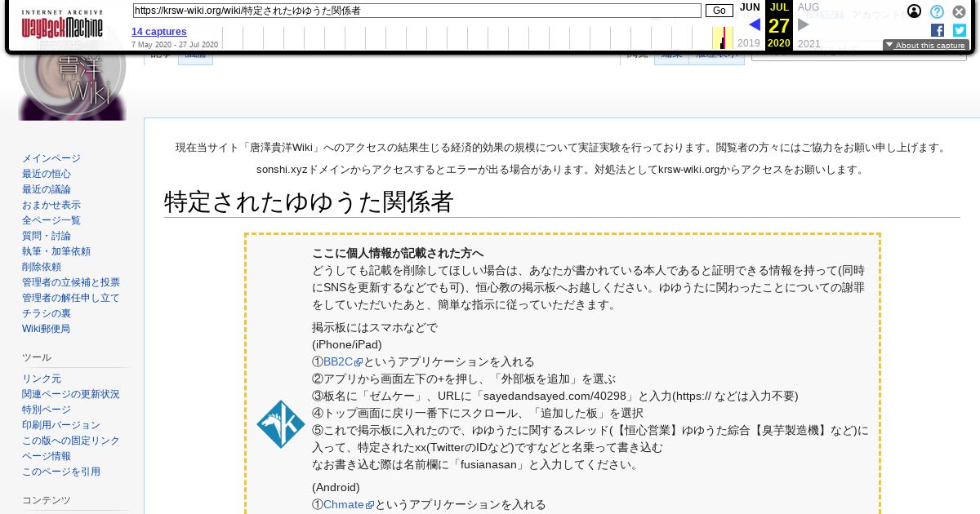This screenshot has height=514, width=980.
Task: Click the ツール sidebar heading
Action: (37, 357)
